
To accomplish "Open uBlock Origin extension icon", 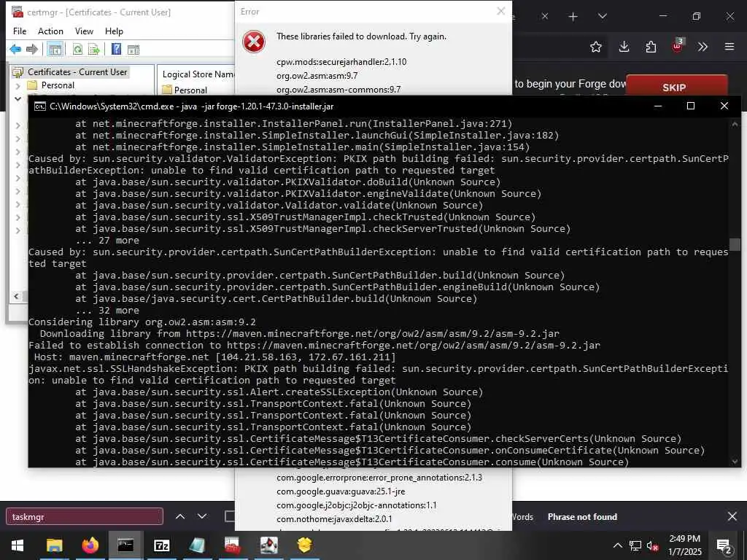I will click(678, 46).
